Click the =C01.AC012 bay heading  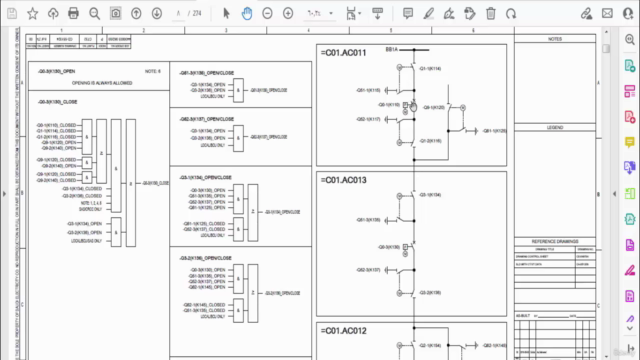tap(343, 331)
